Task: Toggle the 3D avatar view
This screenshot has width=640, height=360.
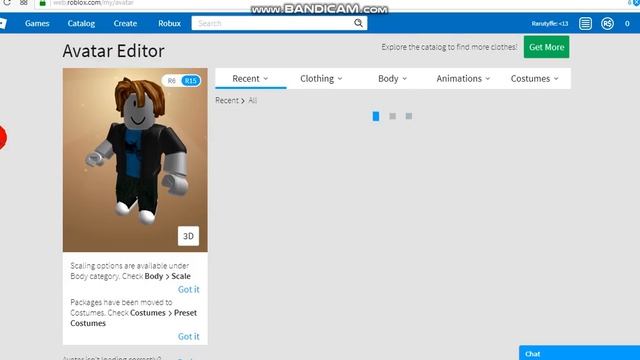Action: (188, 236)
